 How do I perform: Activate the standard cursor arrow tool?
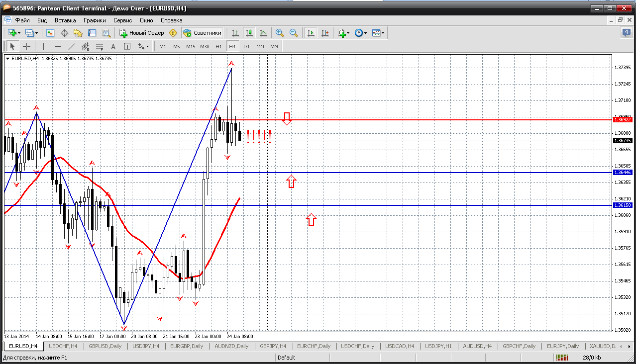tap(12, 46)
